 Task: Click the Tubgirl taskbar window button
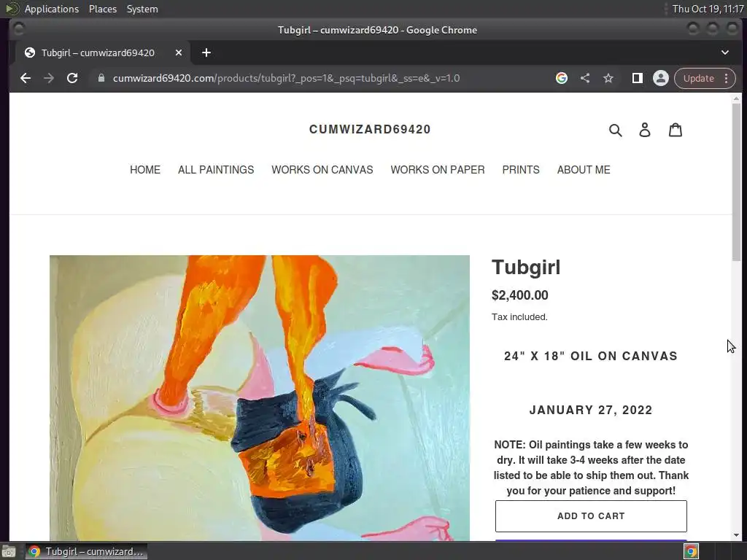(86, 551)
